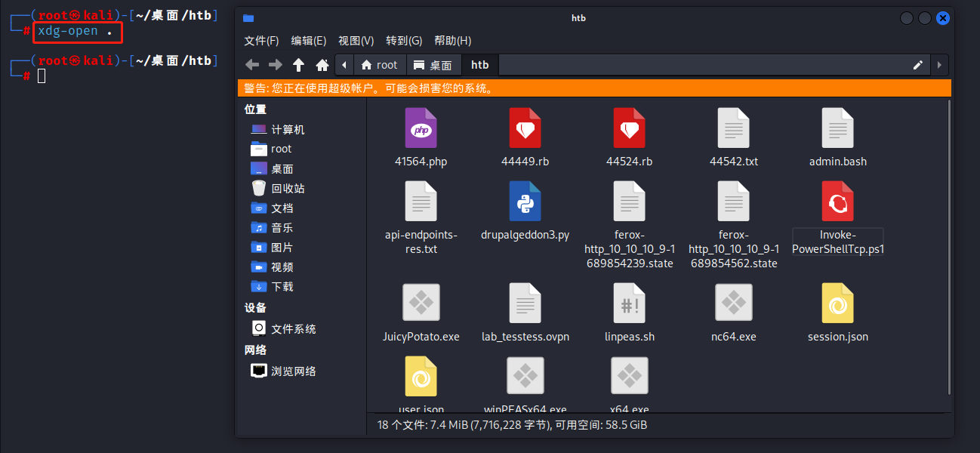This screenshot has height=453, width=980.
Task: Go forward with the right arrow button
Action: pyautogui.click(x=276, y=65)
